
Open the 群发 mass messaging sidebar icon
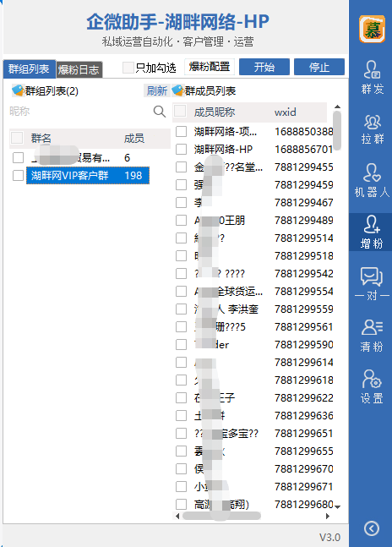tap(372, 78)
